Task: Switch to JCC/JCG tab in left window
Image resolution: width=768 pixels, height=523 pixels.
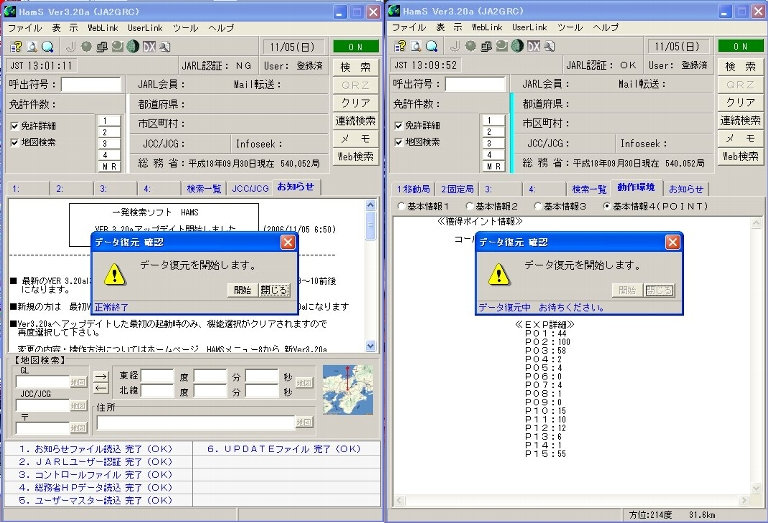Action: [x=250, y=189]
